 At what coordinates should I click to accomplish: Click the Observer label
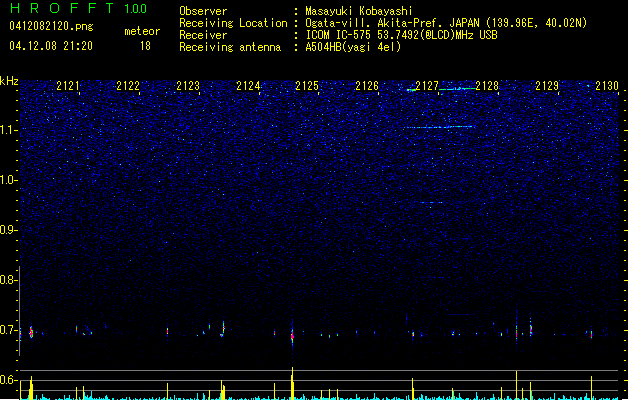tap(203, 11)
